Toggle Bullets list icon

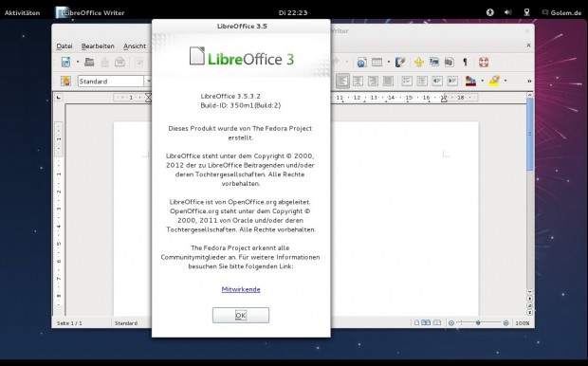(422, 81)
